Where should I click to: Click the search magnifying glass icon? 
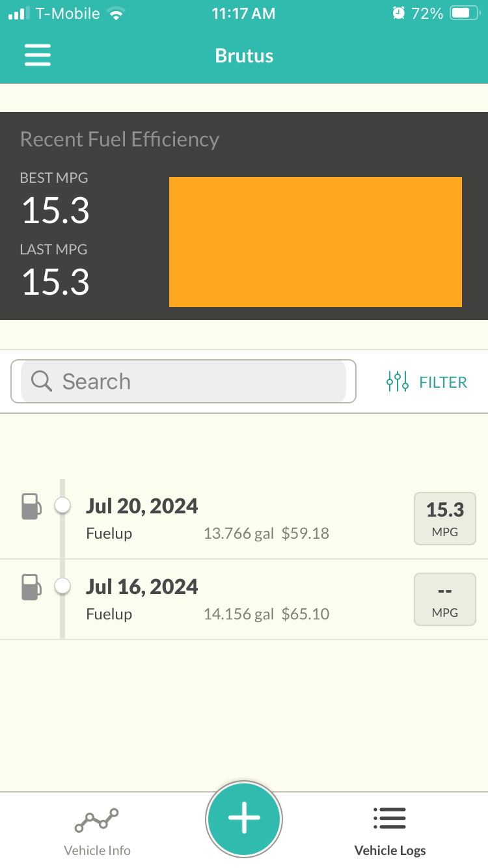pyautogui.click(x=42, y=381)
